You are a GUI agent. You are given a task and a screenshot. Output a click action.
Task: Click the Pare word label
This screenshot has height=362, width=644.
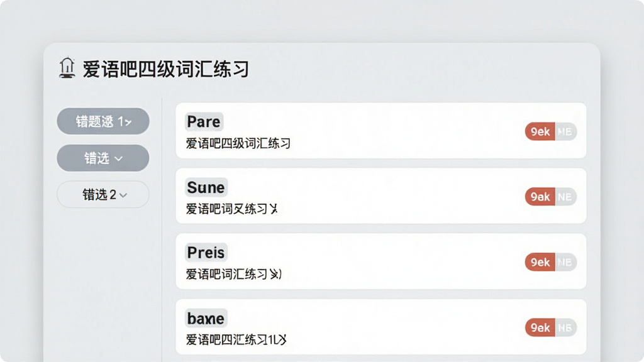[204, 121]
